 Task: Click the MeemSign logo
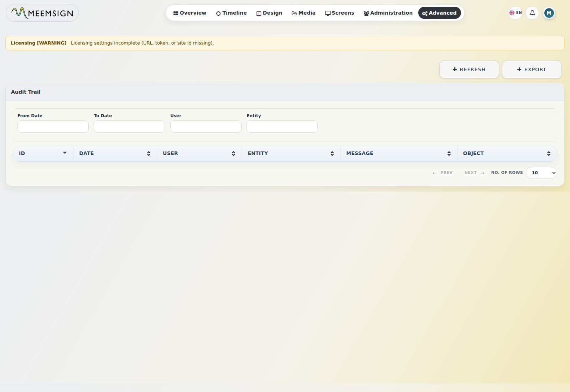[x=42, y=13]
